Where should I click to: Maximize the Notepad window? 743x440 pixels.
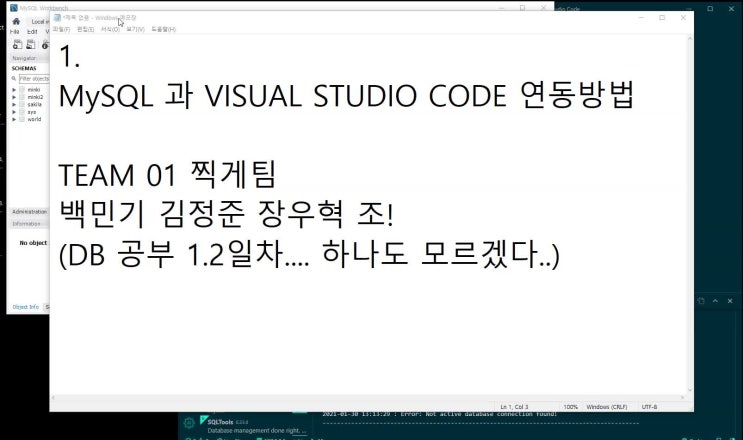662,18
